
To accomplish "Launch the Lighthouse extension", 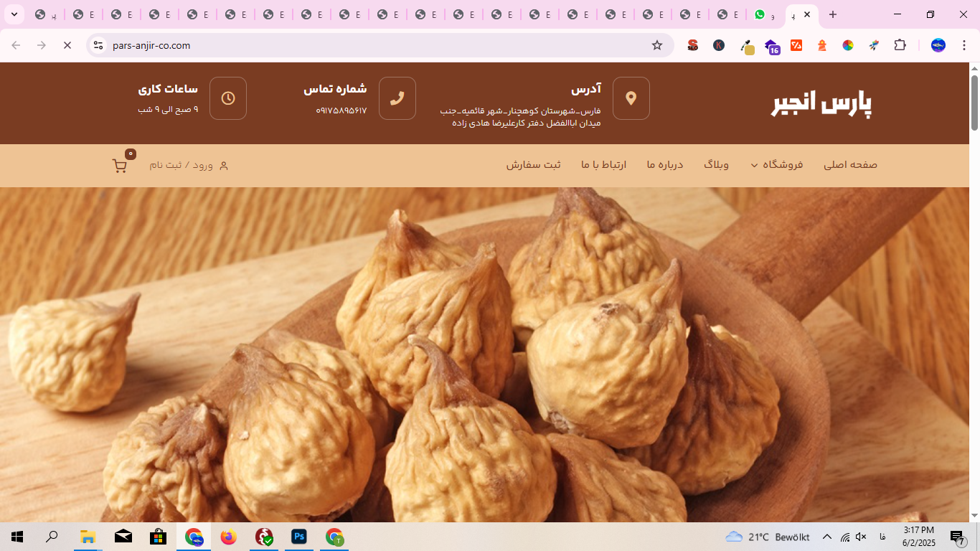I will (822, 45).
